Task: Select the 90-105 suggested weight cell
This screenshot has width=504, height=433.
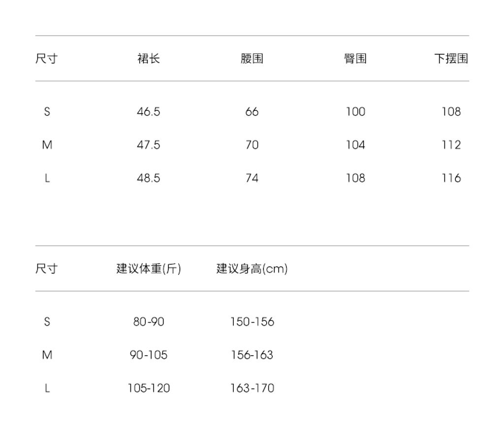Action: point(149,355)
